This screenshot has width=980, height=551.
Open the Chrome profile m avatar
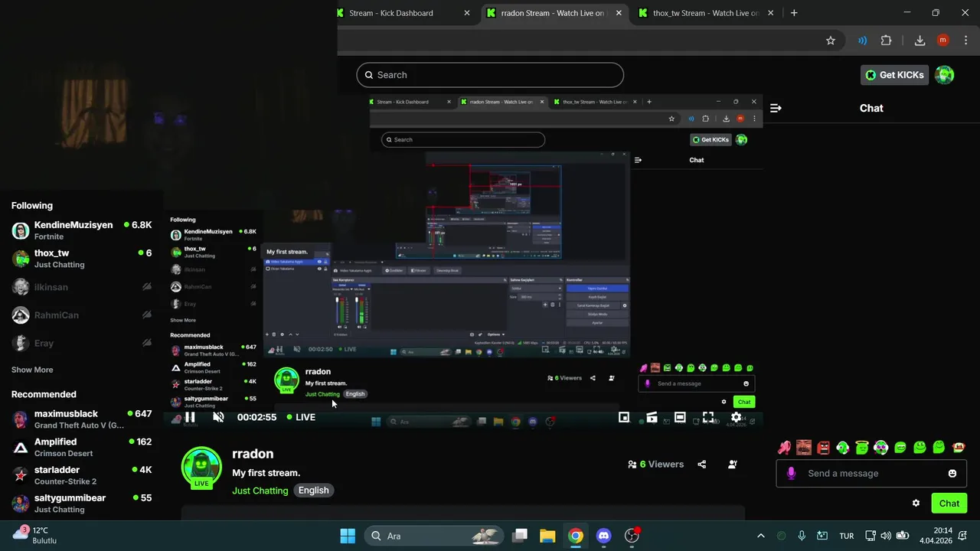pos(942,41)
